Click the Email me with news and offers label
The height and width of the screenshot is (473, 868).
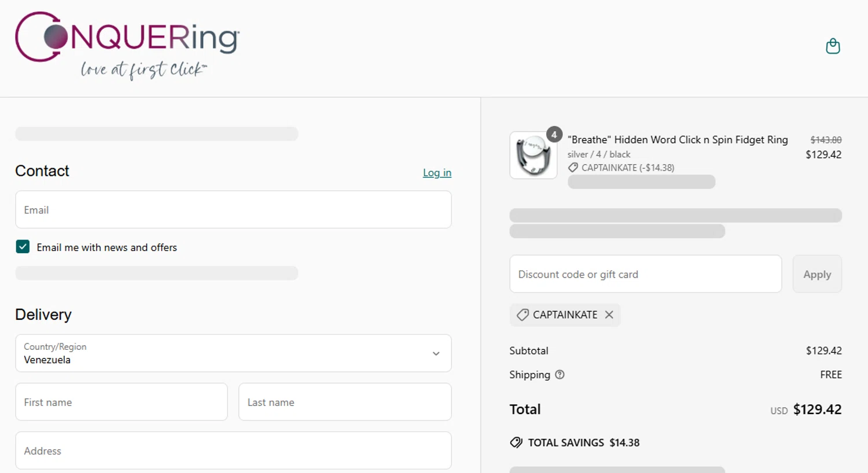tap(107, 247)
